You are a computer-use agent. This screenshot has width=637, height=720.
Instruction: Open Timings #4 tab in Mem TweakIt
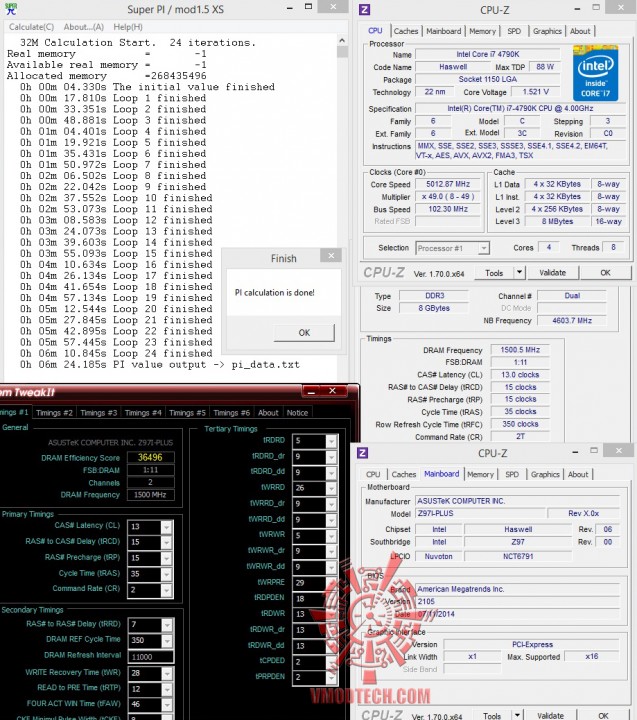[x=143, y=413]
